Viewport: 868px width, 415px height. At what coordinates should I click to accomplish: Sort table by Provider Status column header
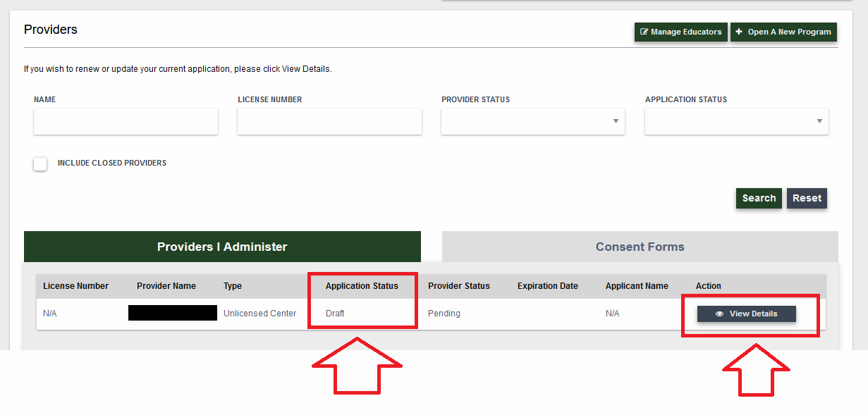point(459,286)
